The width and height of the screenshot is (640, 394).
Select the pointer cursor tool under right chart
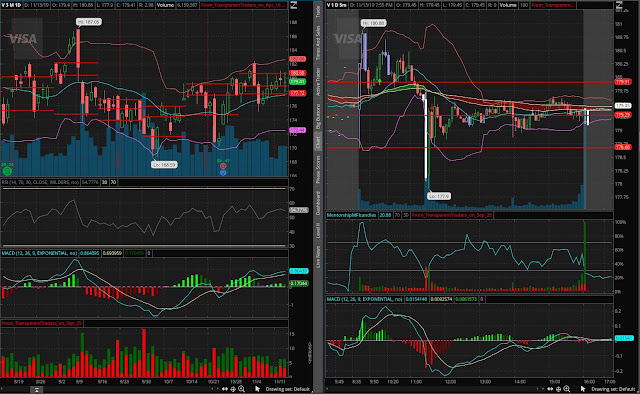(x=583, y=389)
